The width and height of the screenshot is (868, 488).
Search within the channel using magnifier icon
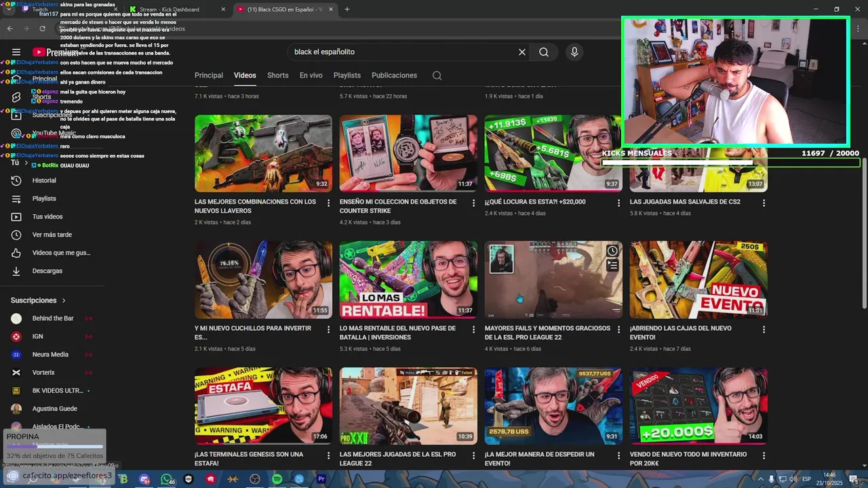click(x=437, y=75)
